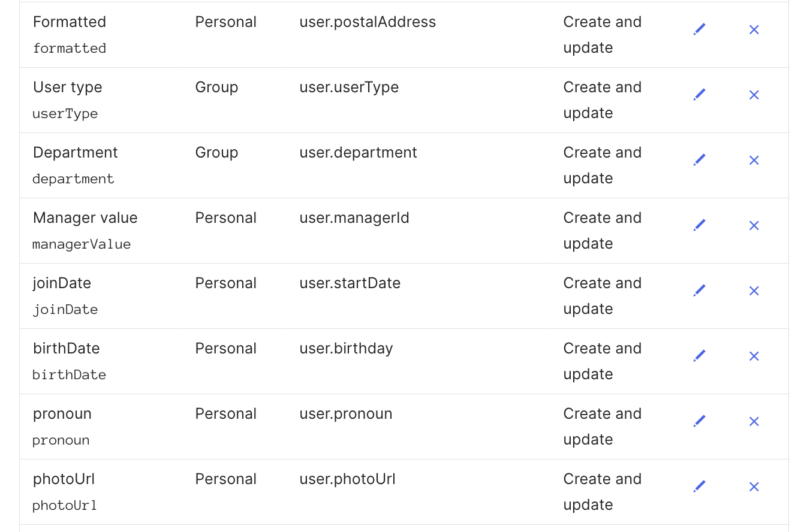The height and width of the screenshot is (532, 801).
Task: Edit the Manager value mapping
Action: (x=699, y=225)
